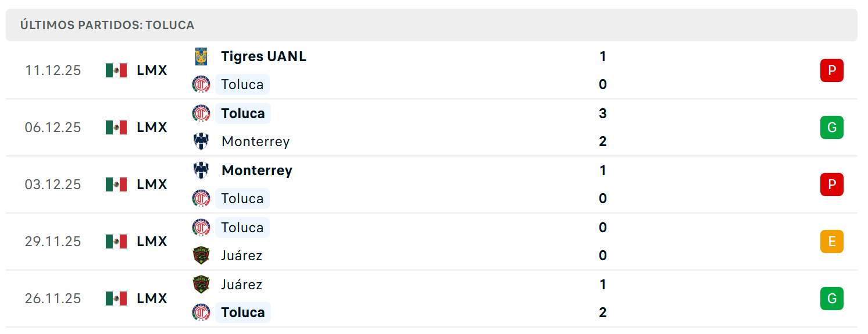Viewport: 868px width, 334px height.
Task: Click the Juárez crest in the 26.11.25 match
Action: [201, 285]
